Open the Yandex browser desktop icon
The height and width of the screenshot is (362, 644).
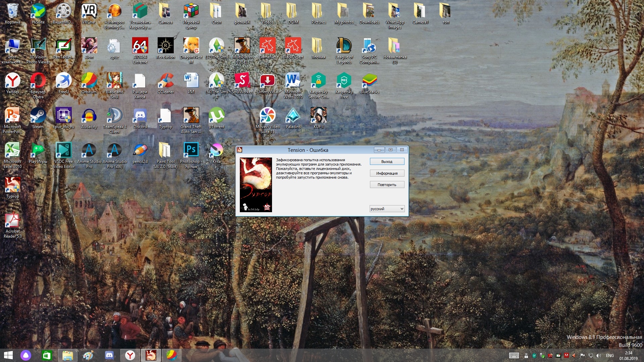point(12,83)
